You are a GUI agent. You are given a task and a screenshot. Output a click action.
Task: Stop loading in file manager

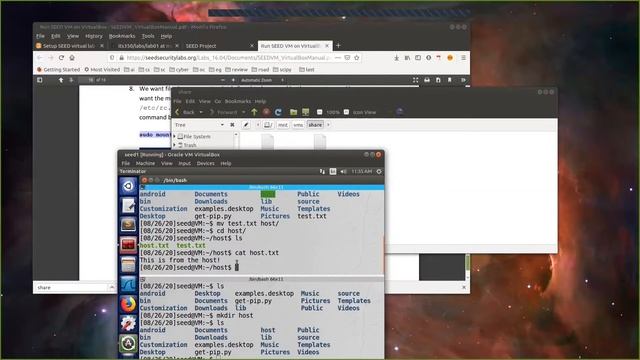click(266, 112)
